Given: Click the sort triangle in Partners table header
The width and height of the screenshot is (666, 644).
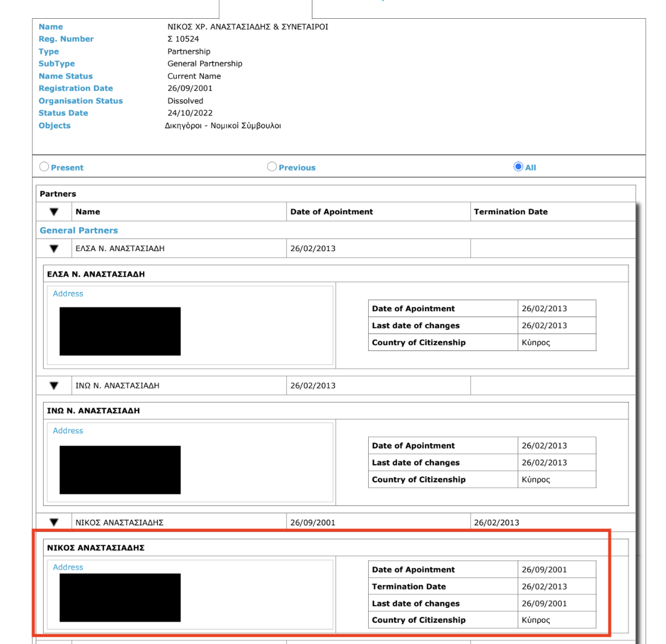Looking at the screenshot, I should [54, 212].
